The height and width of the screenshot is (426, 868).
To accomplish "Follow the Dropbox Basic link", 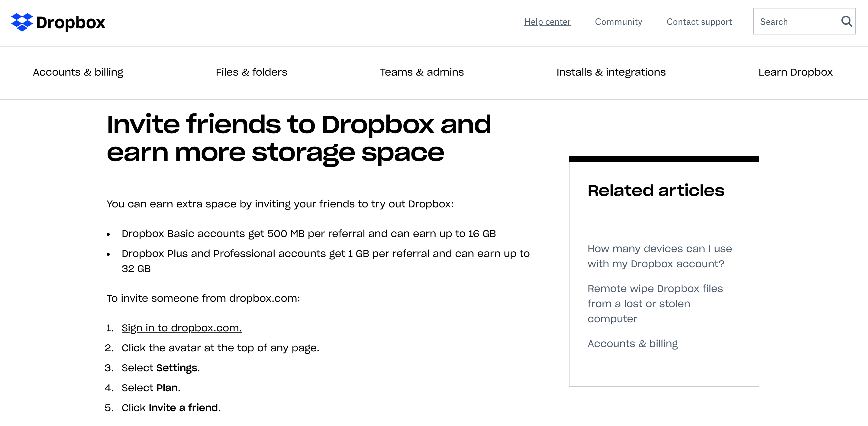I will pos(158,233).
